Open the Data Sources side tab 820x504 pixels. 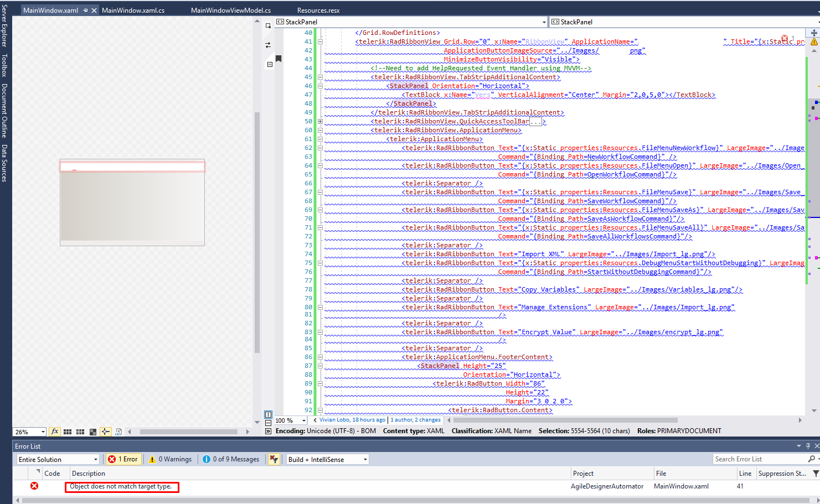click(4, 163)
